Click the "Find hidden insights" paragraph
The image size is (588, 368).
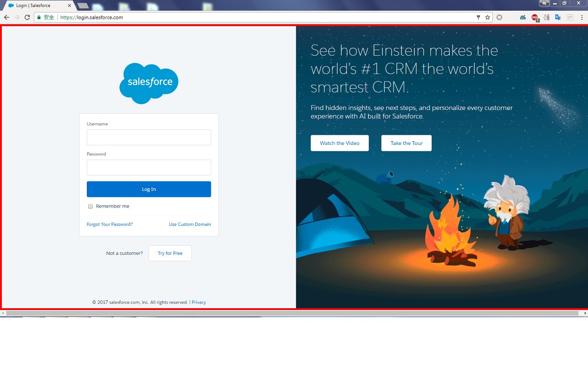pos(412,112)
